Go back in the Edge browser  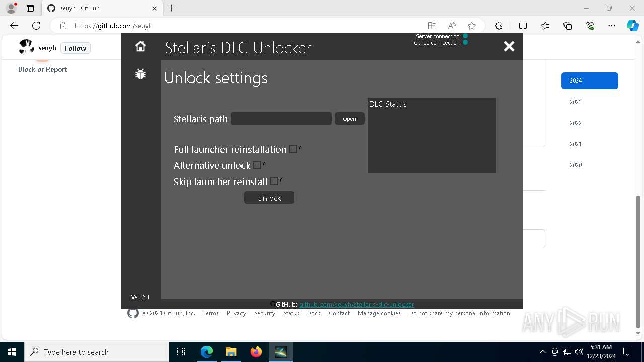[14, 26]
